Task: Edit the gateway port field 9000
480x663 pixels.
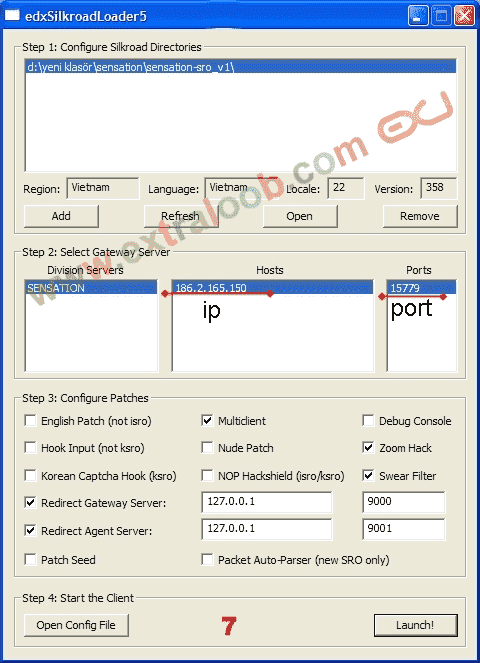Action: pyautogui.click(x=403, y=502)
